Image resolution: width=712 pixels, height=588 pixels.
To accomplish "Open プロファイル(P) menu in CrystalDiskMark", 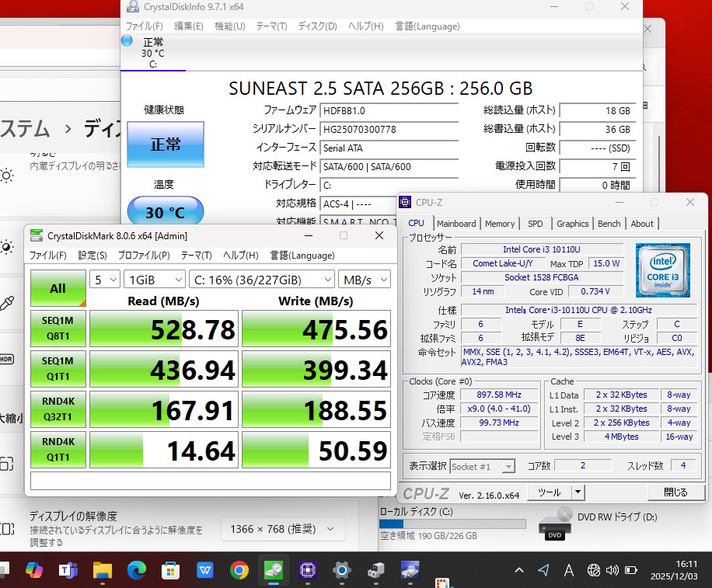I will click(x=144, y=256).
